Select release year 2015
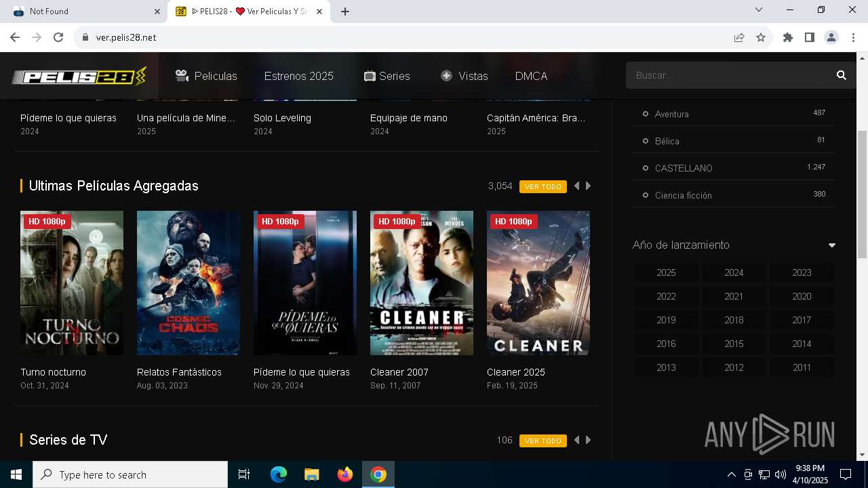 734,344
